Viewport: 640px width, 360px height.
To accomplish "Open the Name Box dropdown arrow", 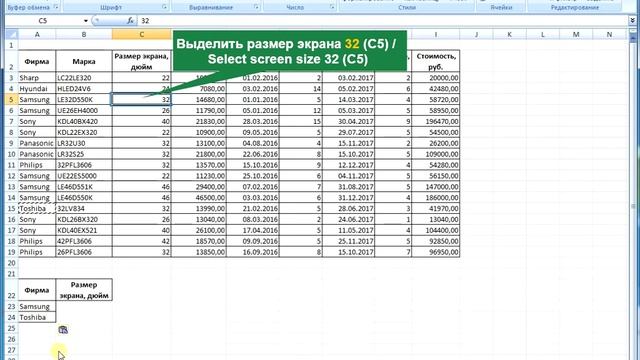I will pos(86,21).
